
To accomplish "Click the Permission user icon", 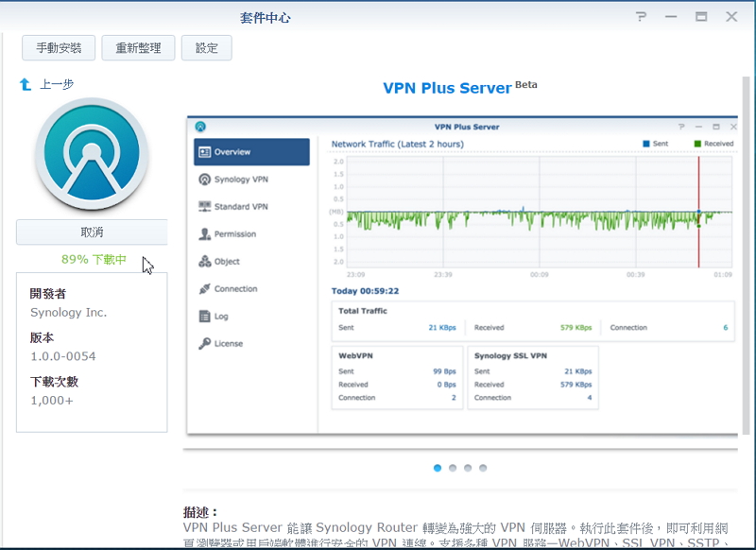I will 204,233.
